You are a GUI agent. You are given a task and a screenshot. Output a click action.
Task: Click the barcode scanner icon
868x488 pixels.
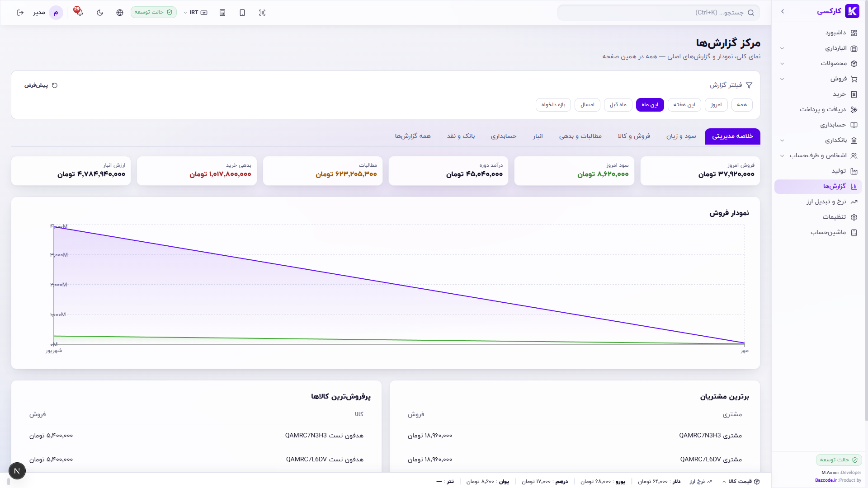(262, 13)
